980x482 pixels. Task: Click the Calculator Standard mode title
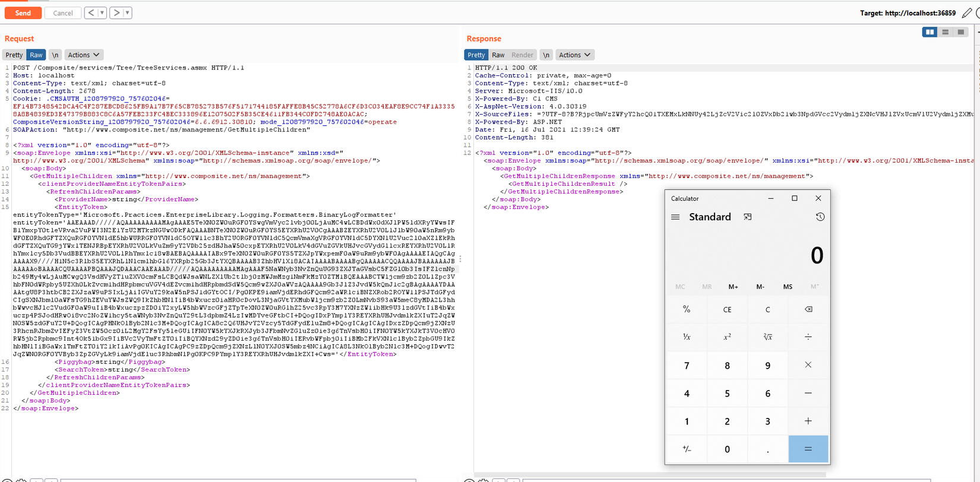710,217
